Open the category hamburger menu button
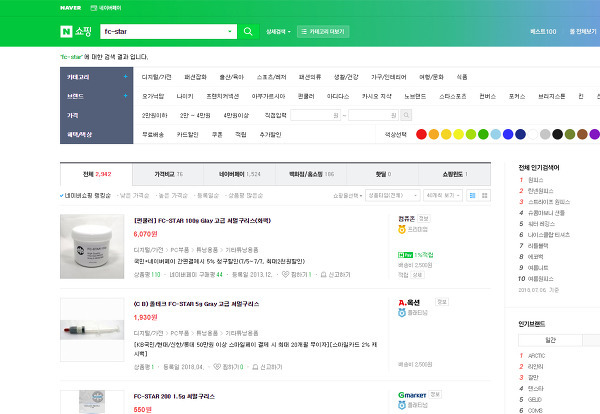The image size is (600, 414). [323, 31]
